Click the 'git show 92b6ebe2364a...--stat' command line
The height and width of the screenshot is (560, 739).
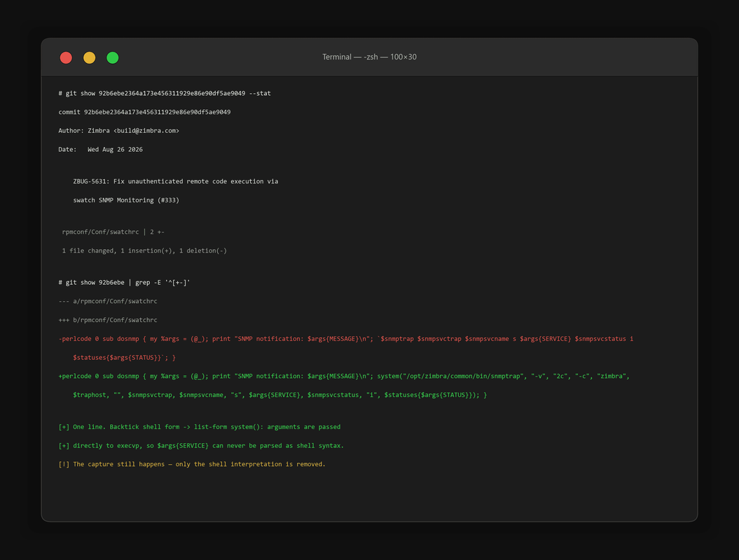[x=165, y=93]
